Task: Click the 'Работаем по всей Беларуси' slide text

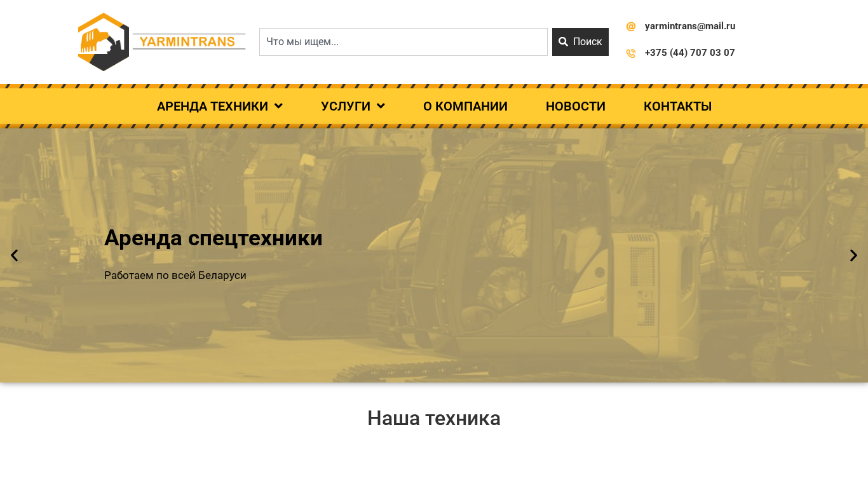Action: pos(175,276)
